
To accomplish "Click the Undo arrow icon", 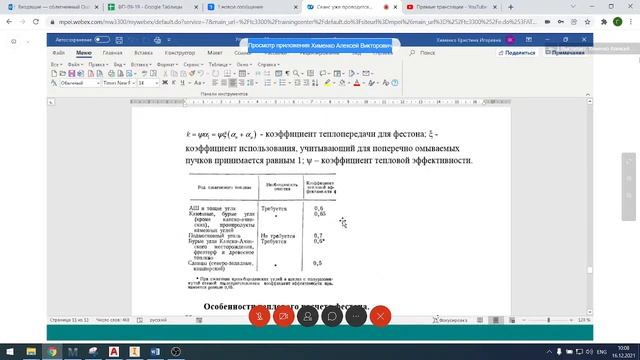I will click(201, 73).
